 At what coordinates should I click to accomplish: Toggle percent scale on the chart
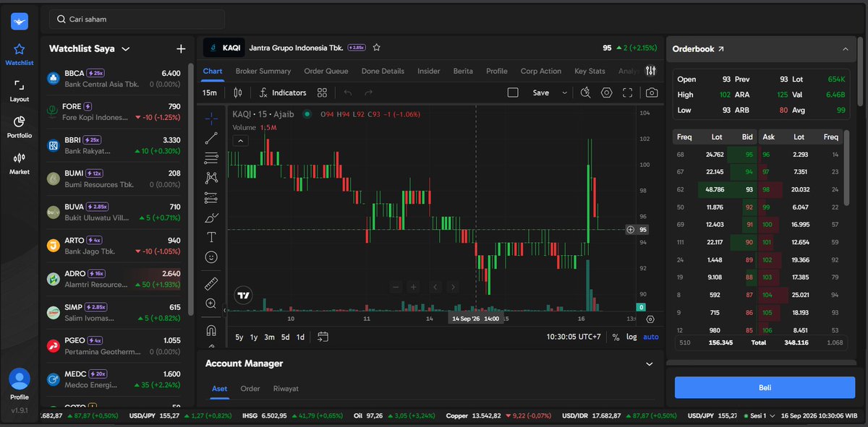(616, 337)
